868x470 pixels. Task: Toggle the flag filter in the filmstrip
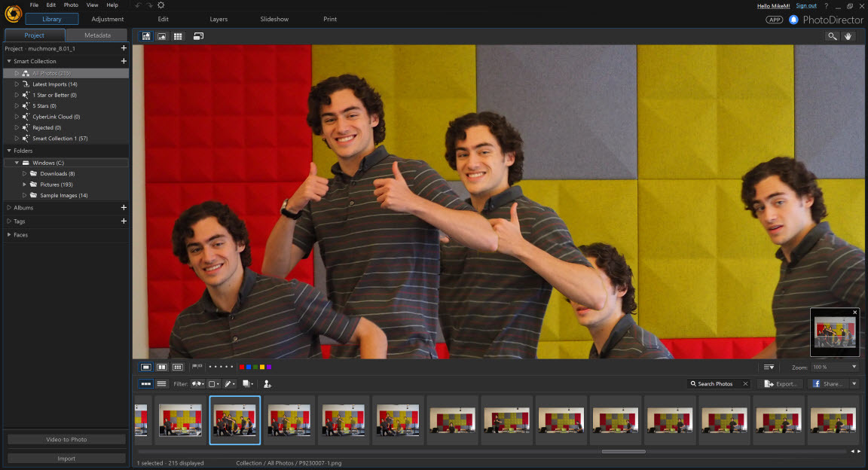tap(197, 384)
